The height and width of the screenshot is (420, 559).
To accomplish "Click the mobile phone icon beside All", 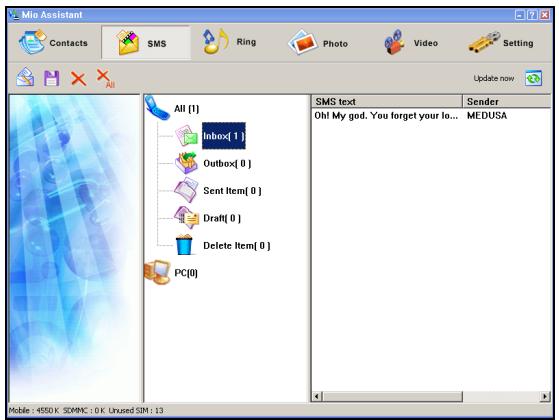I will [x=157, y=108].
